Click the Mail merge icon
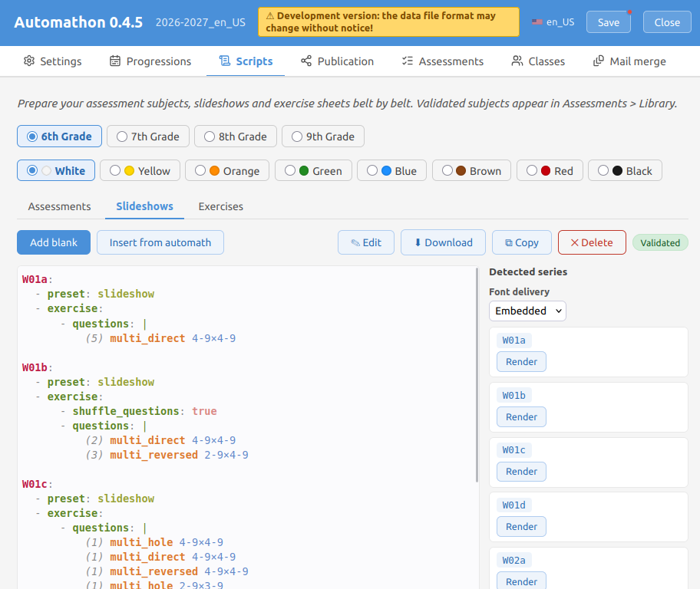Viewport: 700px width, 589px height. 598,61
